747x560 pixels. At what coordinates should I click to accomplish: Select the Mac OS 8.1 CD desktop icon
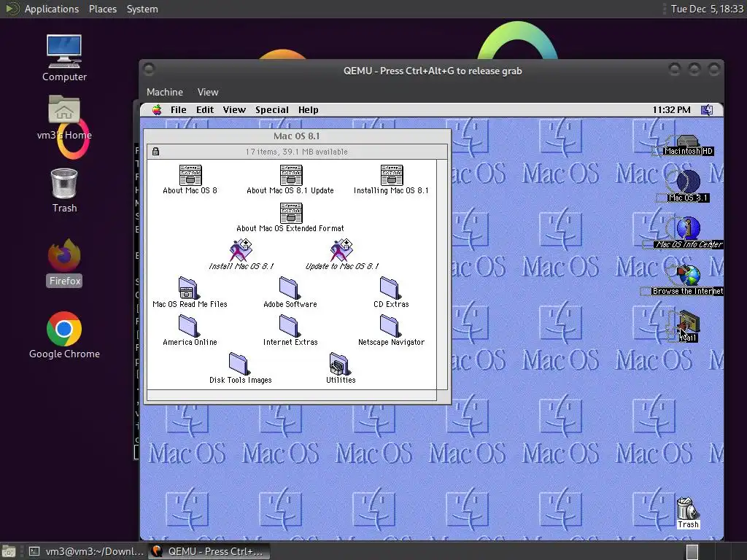click(688, 182)
